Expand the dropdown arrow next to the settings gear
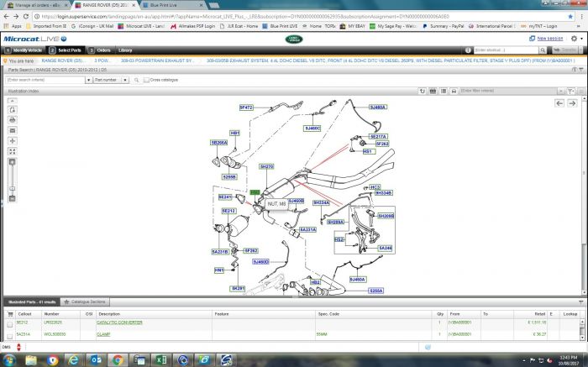Screen dimensions: 588x367 (581, 39)
